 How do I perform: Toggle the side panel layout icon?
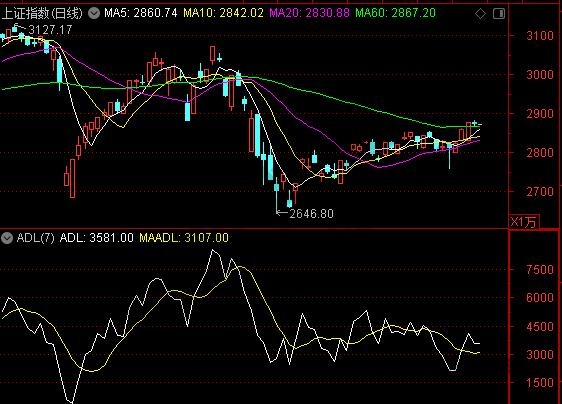[499, 14]
